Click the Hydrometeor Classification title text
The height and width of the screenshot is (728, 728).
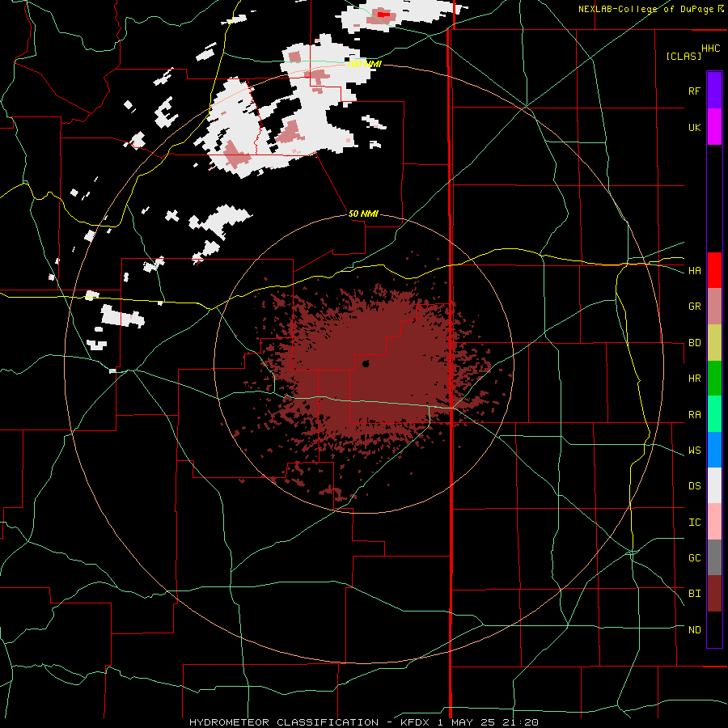pyautogui.click(x=284, y=722)
